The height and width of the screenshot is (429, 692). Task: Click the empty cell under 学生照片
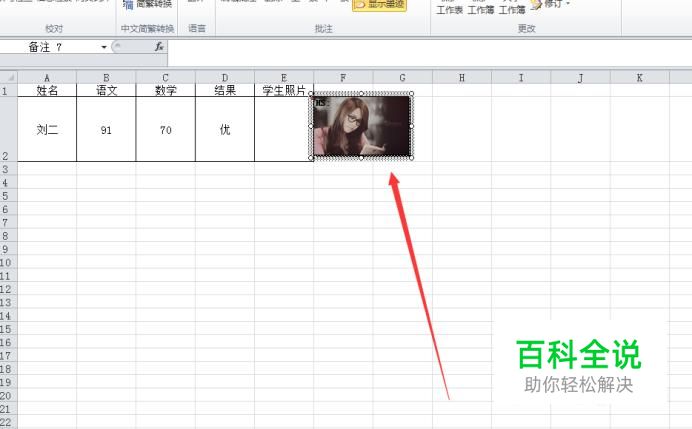click(x=282, y=129)
